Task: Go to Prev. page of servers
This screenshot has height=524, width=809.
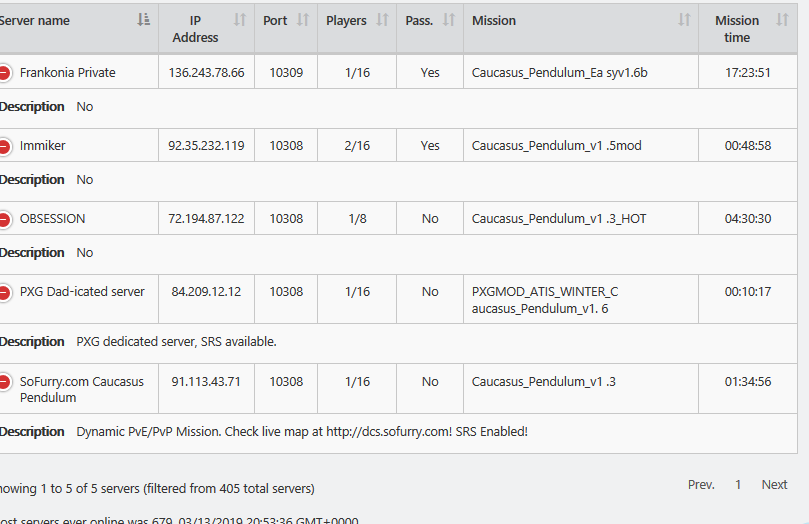Action: click(701, 485)
